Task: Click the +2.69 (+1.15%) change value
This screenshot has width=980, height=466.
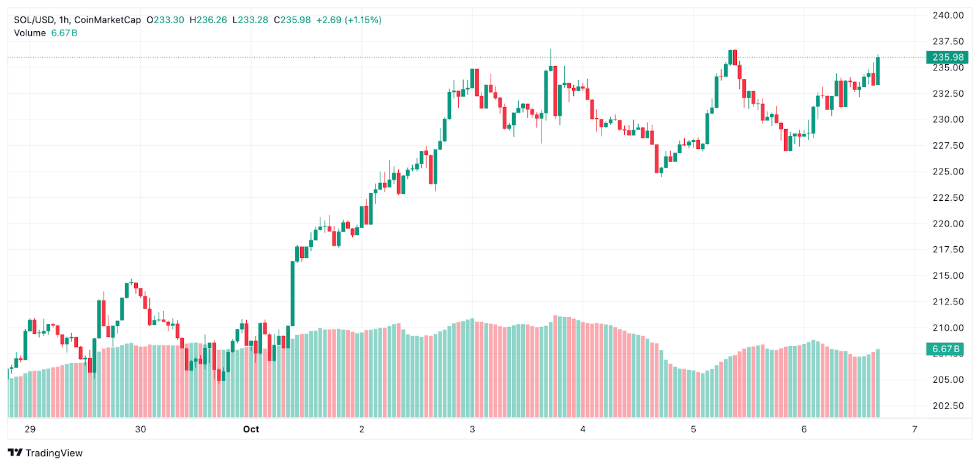Action: [349, 20]
